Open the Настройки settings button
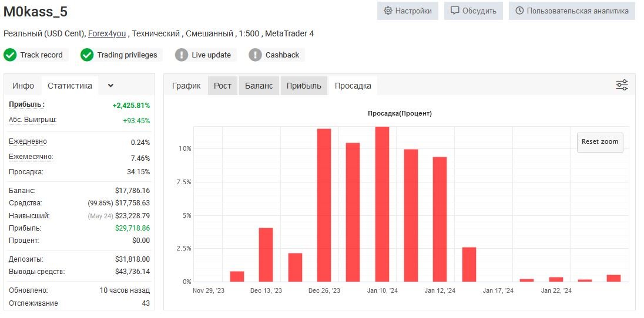 tap(407, 11)
